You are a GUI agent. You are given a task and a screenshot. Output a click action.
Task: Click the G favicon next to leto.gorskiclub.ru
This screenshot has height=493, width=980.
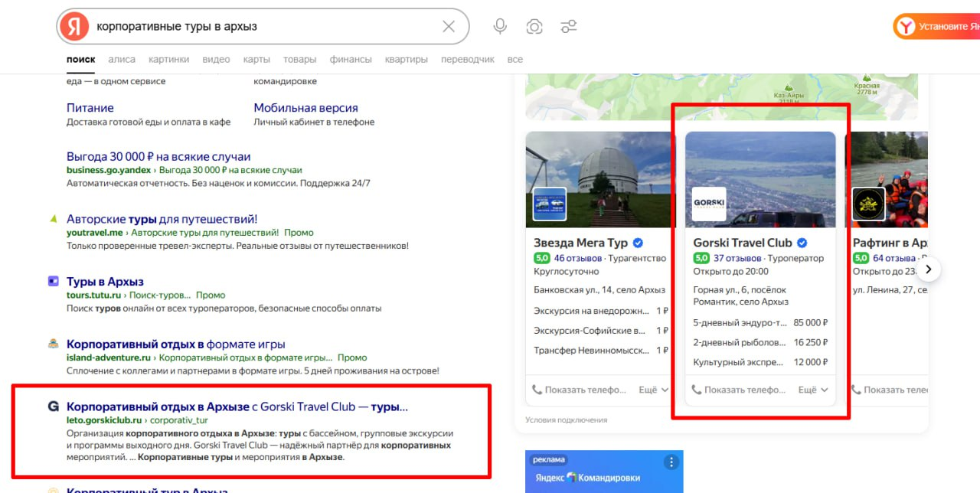coord(52,406)
